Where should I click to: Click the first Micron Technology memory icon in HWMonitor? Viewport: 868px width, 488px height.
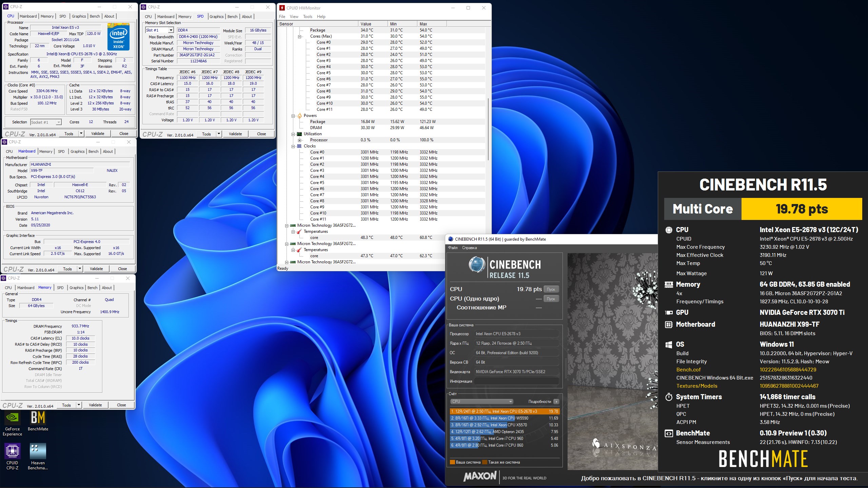(293, 225)
